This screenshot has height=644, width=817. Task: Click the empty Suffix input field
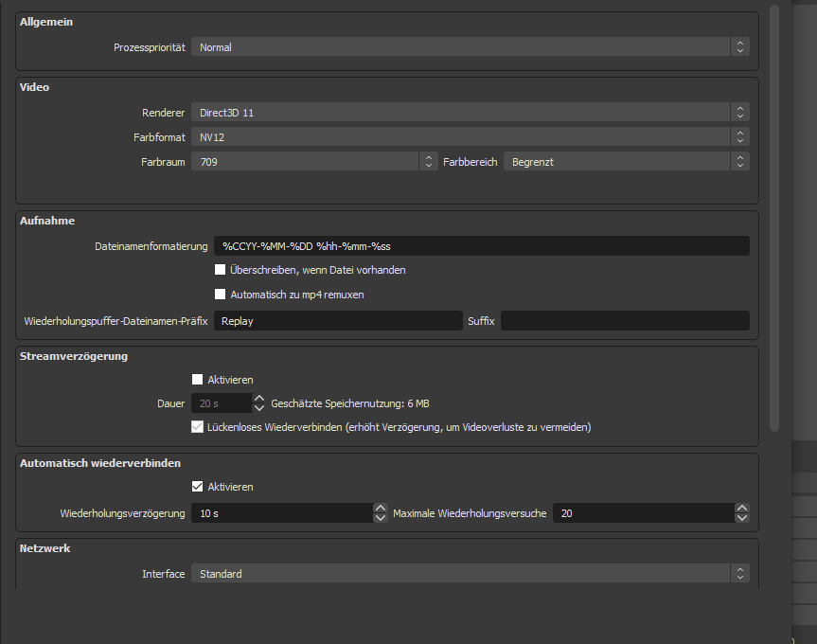[624, 321]
